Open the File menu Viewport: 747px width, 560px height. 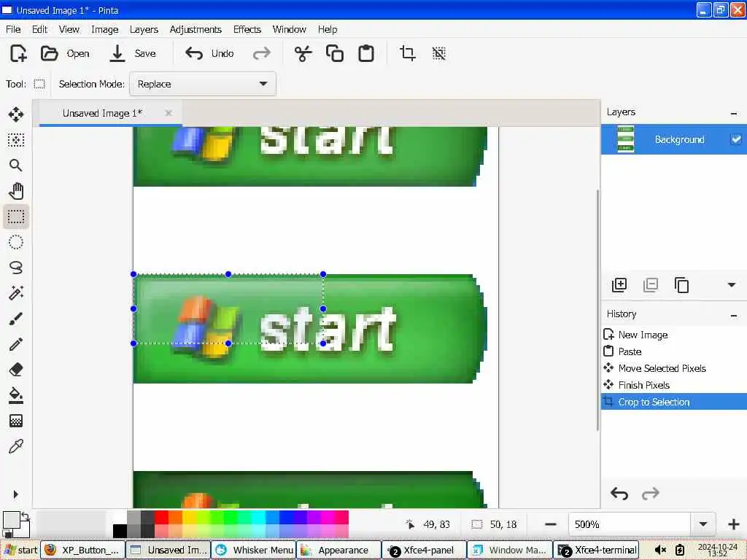13,29
